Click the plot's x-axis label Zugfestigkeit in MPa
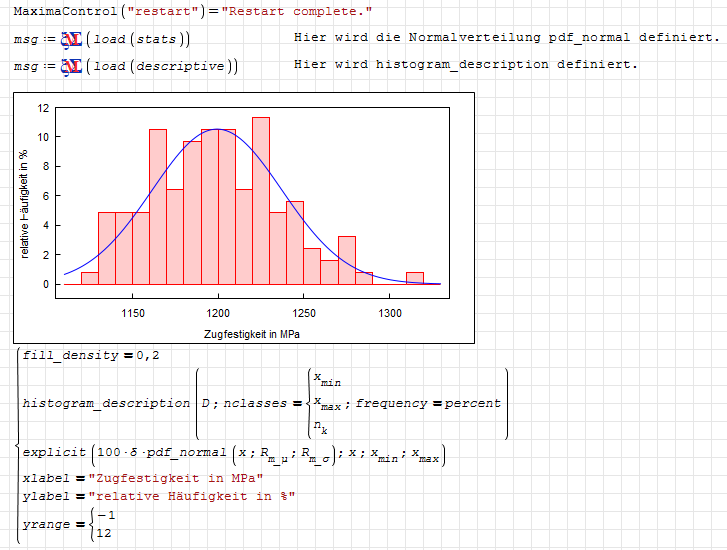 pyautogui.click(x=253, y=332)
